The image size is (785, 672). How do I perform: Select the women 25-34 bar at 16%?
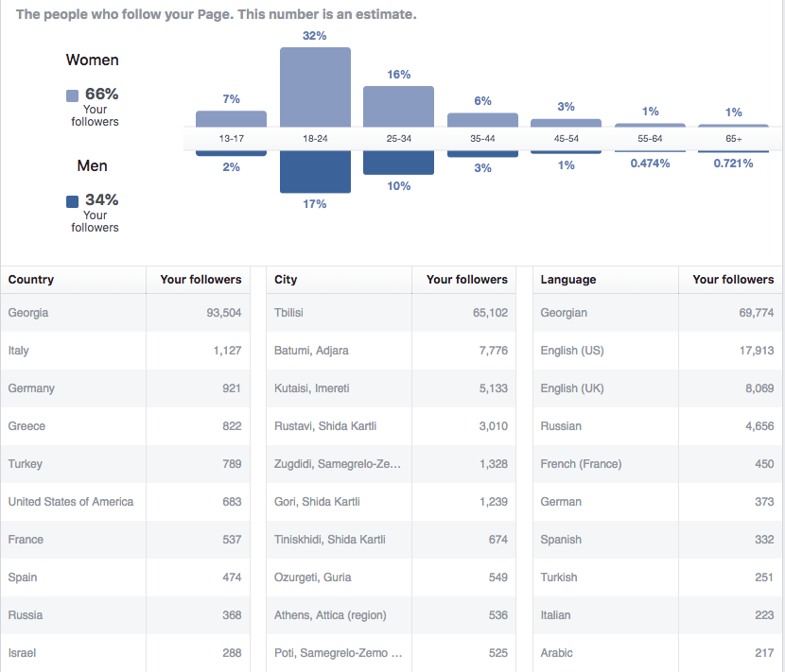click(398, 106)
